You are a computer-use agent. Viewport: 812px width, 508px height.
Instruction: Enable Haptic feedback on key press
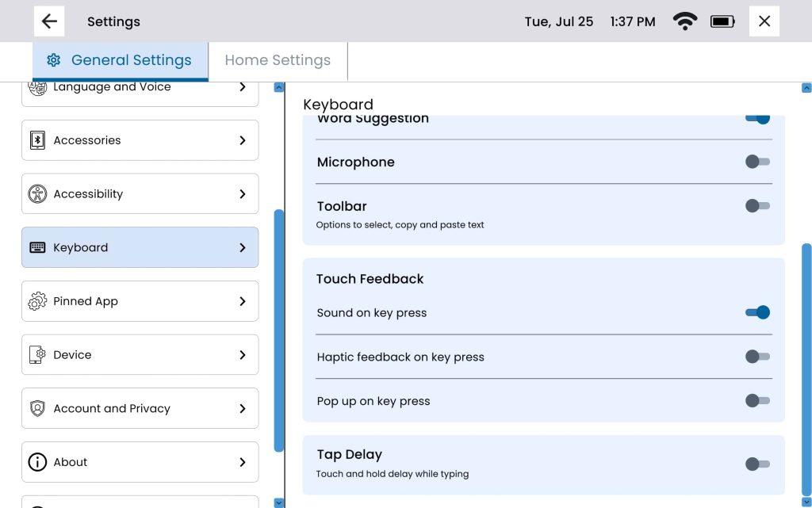(x=757, y=357)
